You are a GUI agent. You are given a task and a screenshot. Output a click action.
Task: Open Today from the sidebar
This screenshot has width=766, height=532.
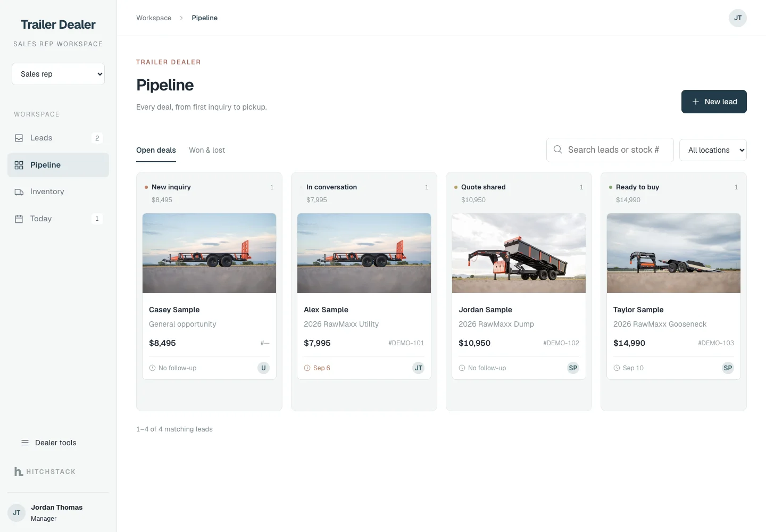[x=58, y=219]
